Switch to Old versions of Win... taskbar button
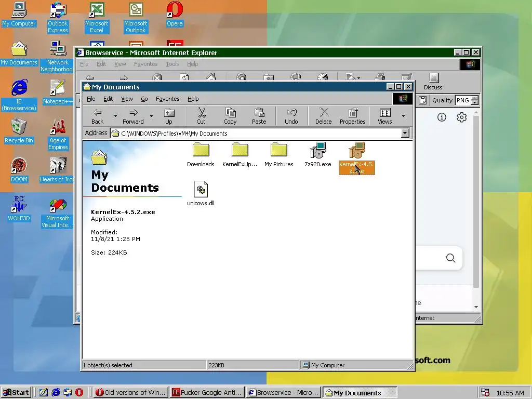The image size is (532, 399). [x=131, y=393]
